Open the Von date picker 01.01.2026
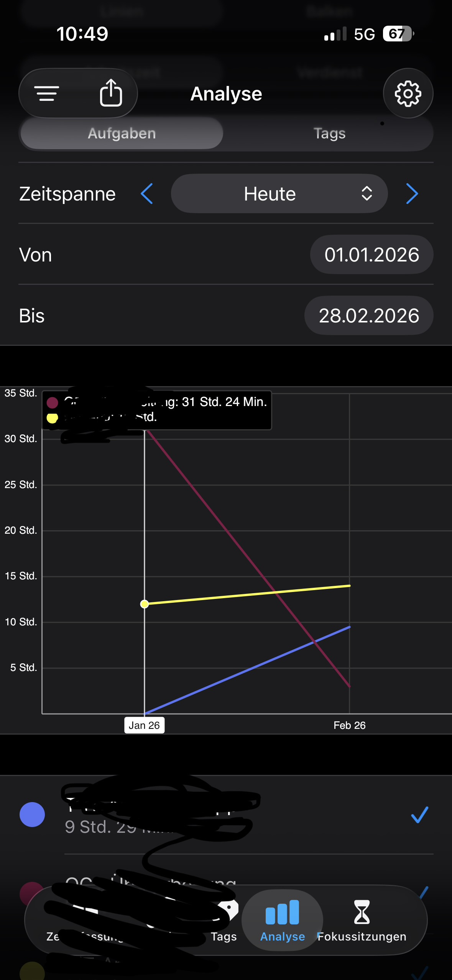452x980 pixels. click(x=371, y=255)
